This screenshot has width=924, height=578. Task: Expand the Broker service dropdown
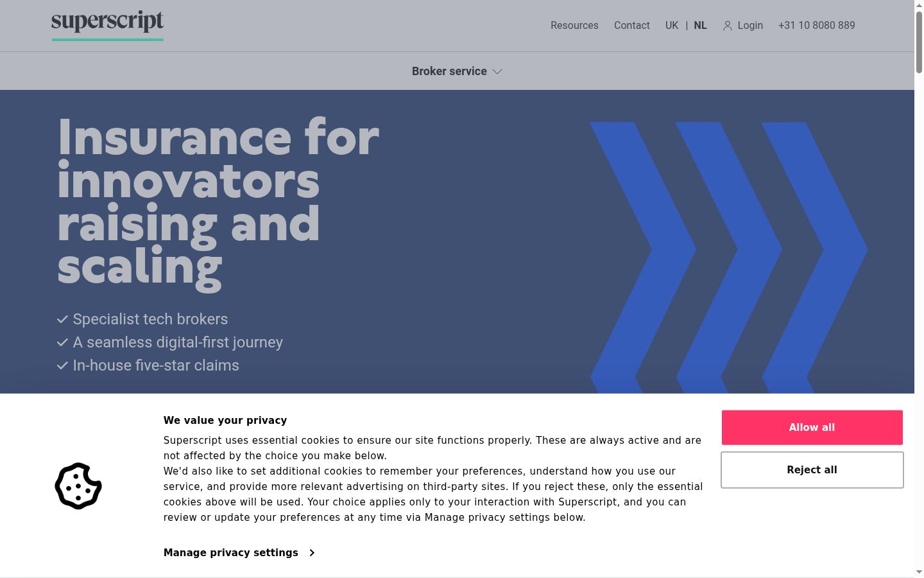[x=456, y=71]
